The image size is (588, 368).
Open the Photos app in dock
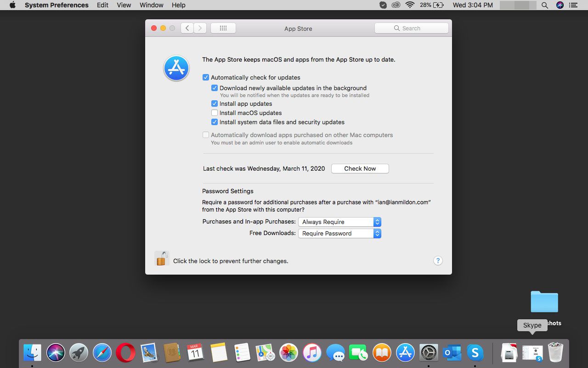point(288,353)
